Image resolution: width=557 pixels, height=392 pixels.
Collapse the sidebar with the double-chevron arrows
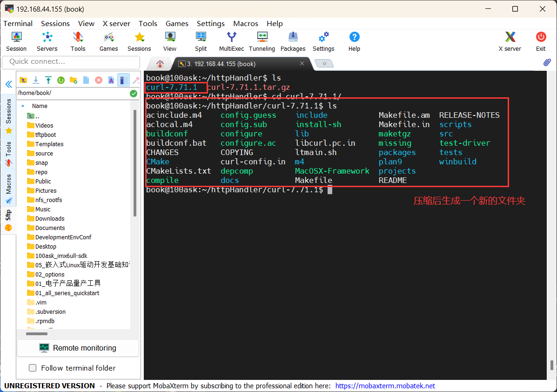[8, 84]
